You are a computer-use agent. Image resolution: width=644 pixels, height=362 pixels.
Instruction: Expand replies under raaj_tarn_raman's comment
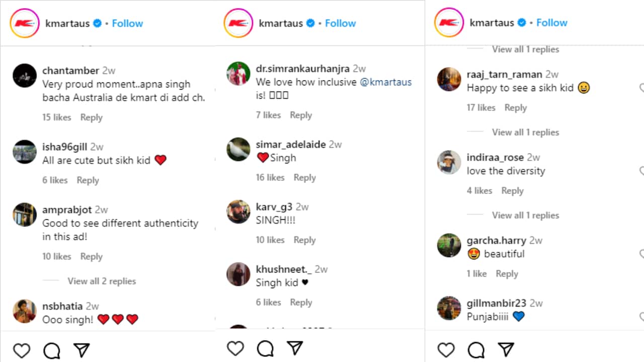click(x=525, y=132)
